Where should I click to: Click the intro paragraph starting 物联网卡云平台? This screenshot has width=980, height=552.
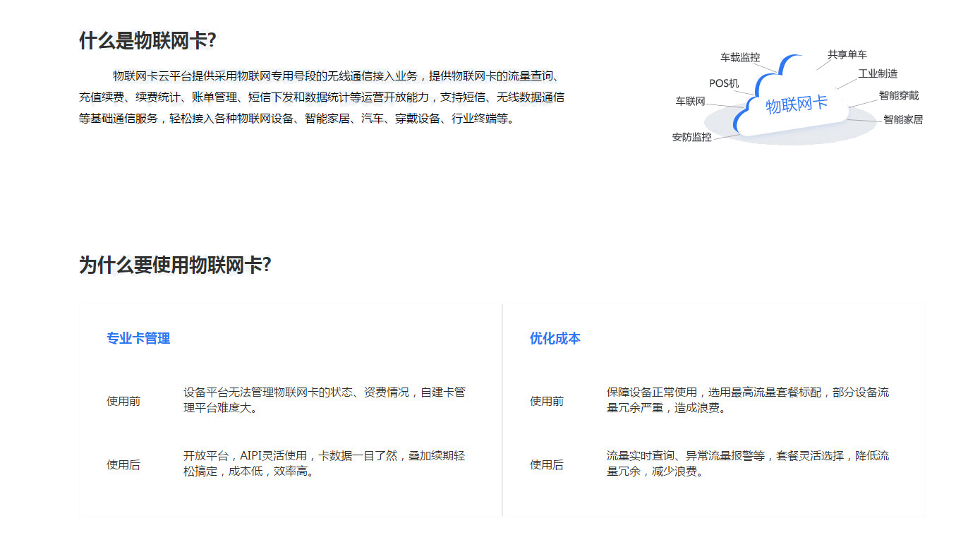coord(321,97)
